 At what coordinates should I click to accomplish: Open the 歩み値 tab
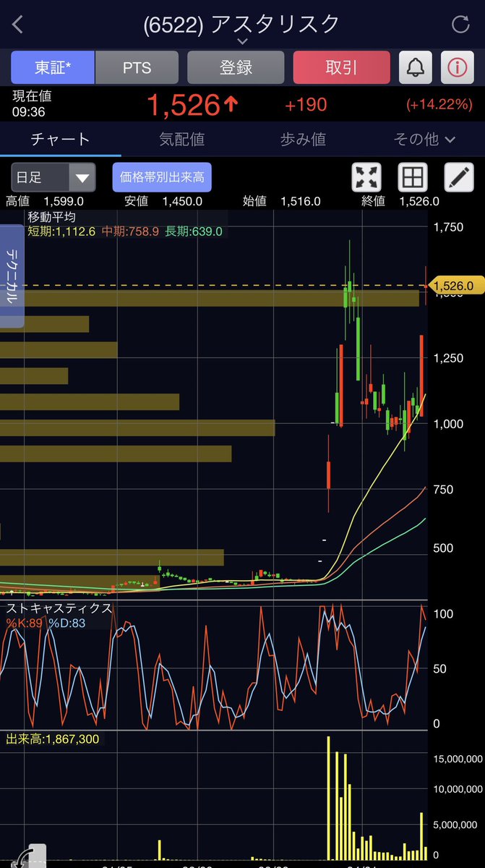pos(304,140)
